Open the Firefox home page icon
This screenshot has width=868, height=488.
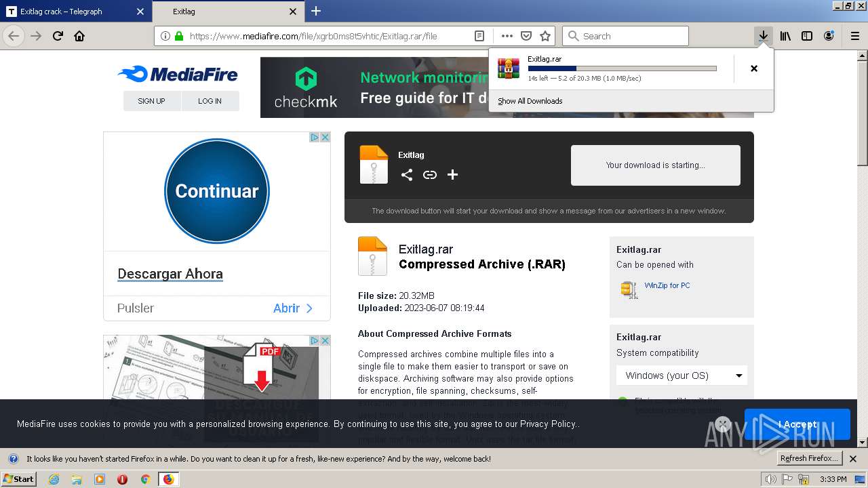point(79,36)
